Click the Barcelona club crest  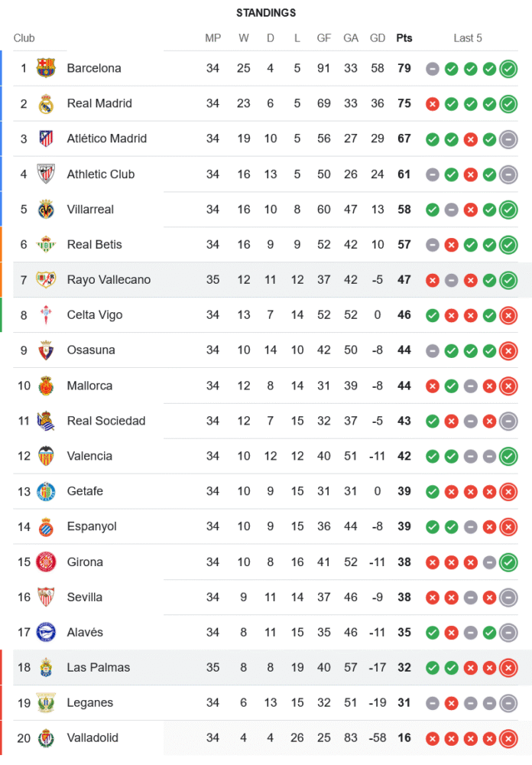tap(46, 68)
